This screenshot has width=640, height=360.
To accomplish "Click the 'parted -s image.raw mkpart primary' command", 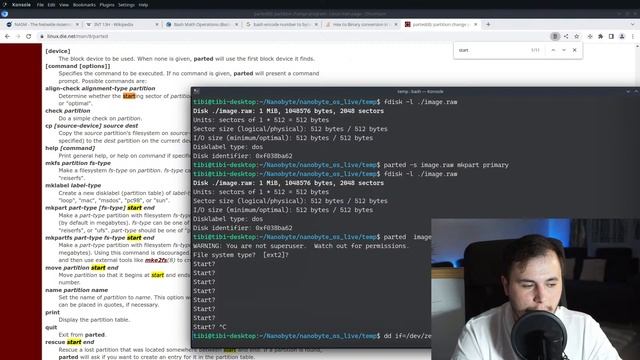I will (446, 165).
